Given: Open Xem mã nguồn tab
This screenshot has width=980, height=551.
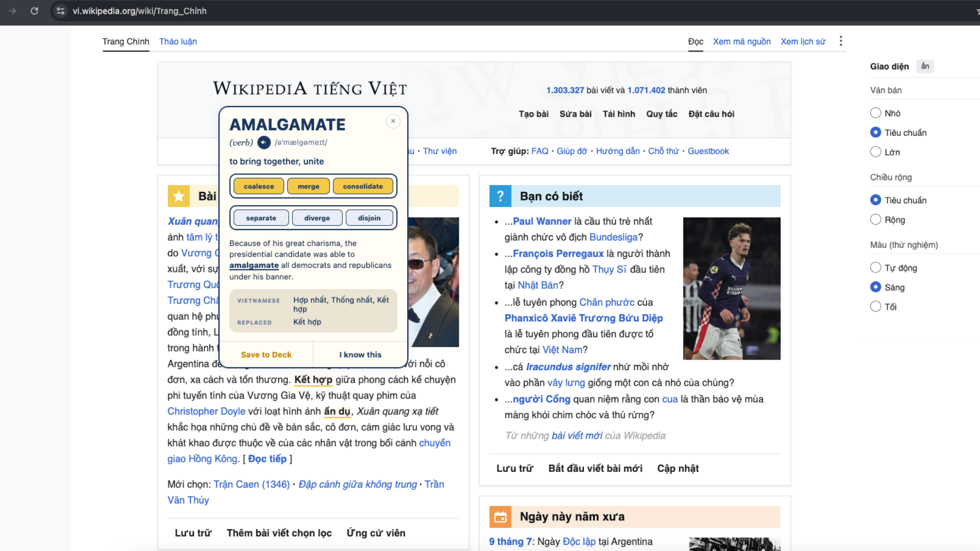Looking at the screenshot, I should tap(742, 41).
